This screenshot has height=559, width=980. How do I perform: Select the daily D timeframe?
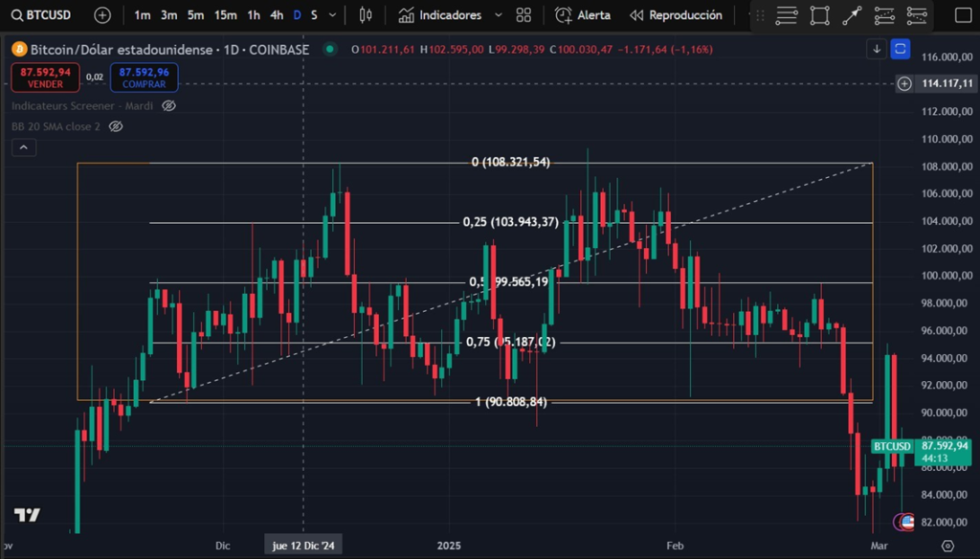(297, 15)
